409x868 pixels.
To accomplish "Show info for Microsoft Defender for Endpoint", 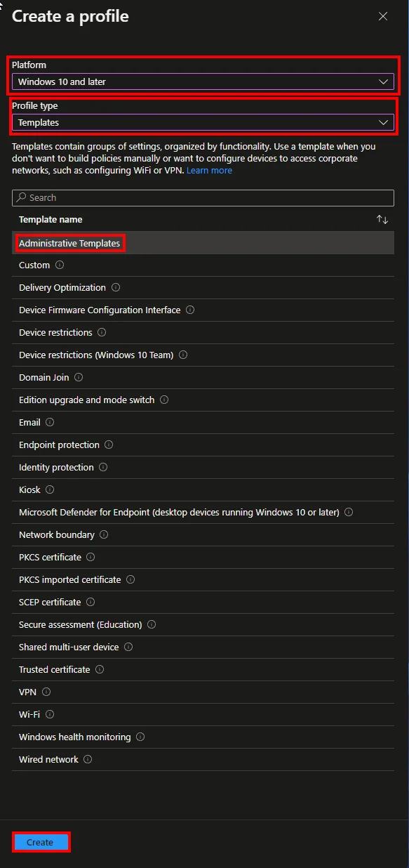I will pos(349,513).
